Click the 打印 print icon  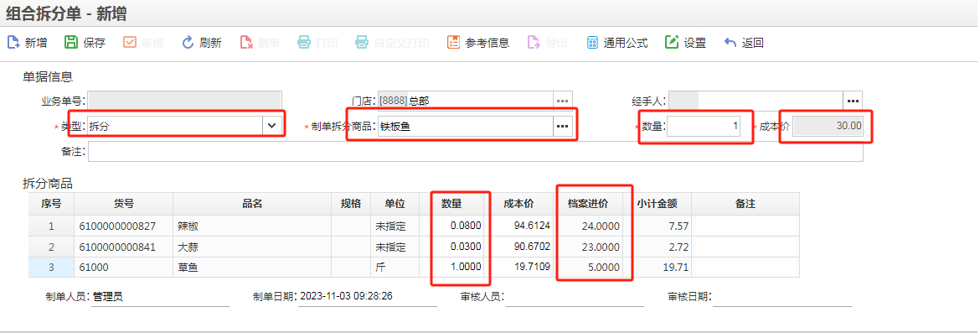click(317, 43)
